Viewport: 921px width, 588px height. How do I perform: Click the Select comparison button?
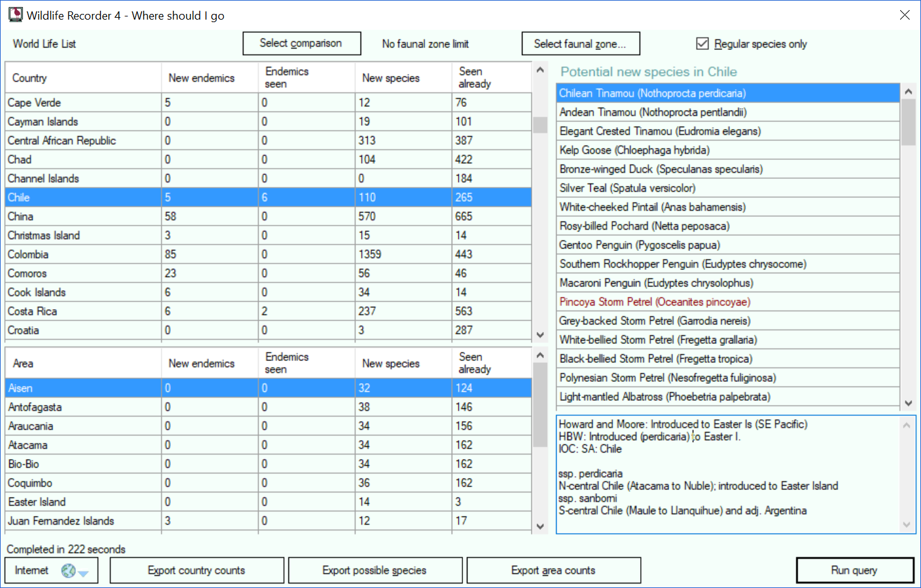[x=302, y=44]
